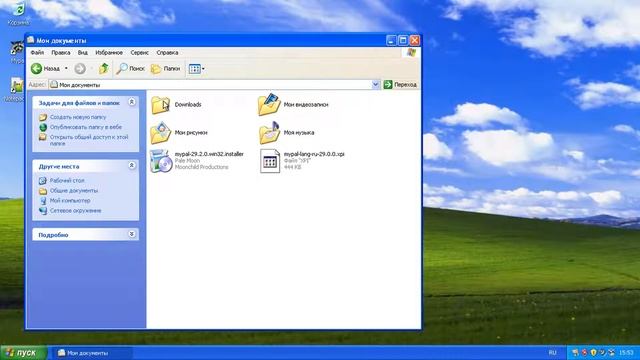Open the Файл menu

tap(37, 53)
